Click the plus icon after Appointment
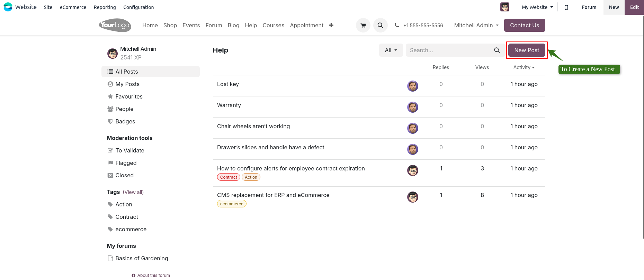This screenshot has width=644, height=280. pyautogui.click(x=331, y=25)
